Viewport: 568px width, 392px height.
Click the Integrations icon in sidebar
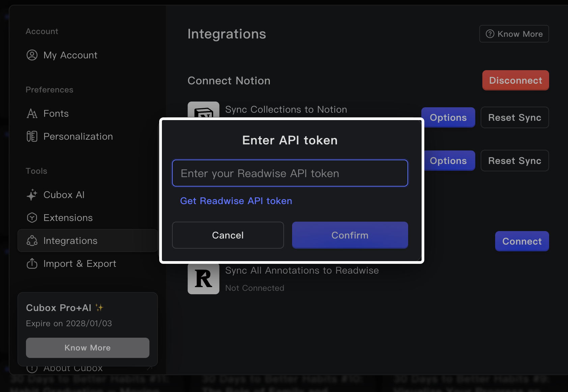pos(32,241)
